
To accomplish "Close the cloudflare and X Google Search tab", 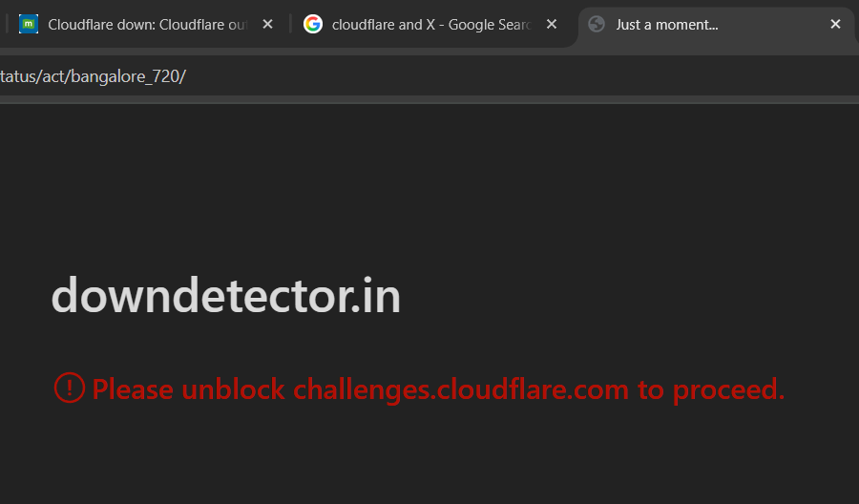I will pos(552,25).
